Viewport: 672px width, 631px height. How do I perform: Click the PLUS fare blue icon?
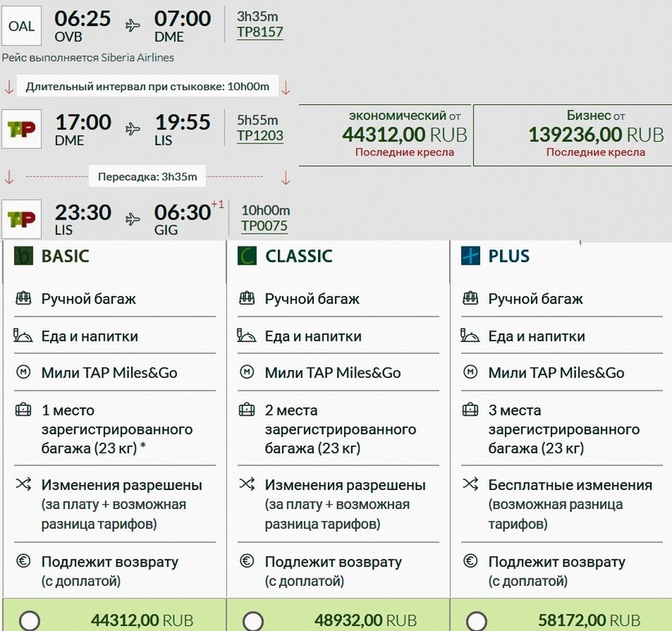(x=470, y=256)
